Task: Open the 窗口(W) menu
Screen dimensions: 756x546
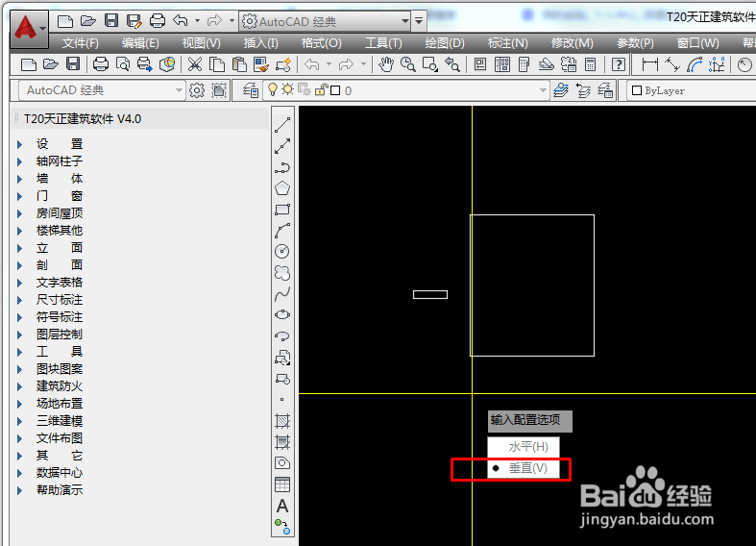Action: pyautogui.click(x=697, y=43)
